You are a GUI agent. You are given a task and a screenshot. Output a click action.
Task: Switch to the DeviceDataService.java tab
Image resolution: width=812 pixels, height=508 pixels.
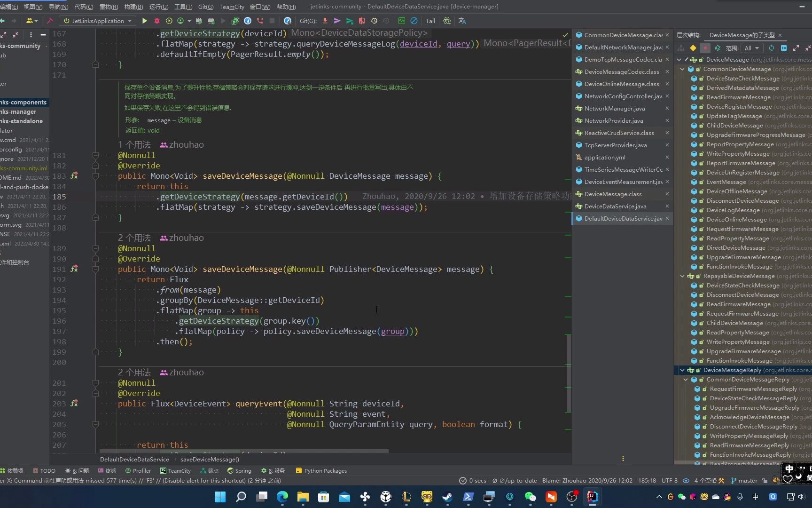click(x=616, y=206)
